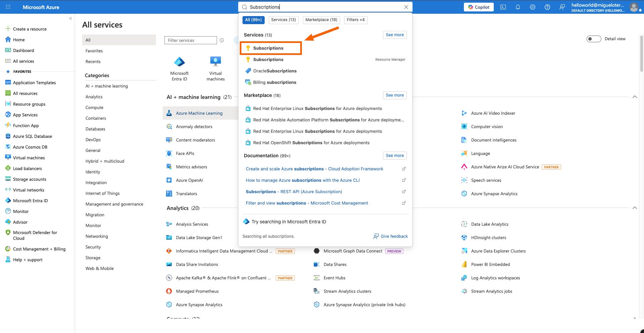Screen dimensions: 644x333
Task: Select the All category in All services
Action: [119, 40]
